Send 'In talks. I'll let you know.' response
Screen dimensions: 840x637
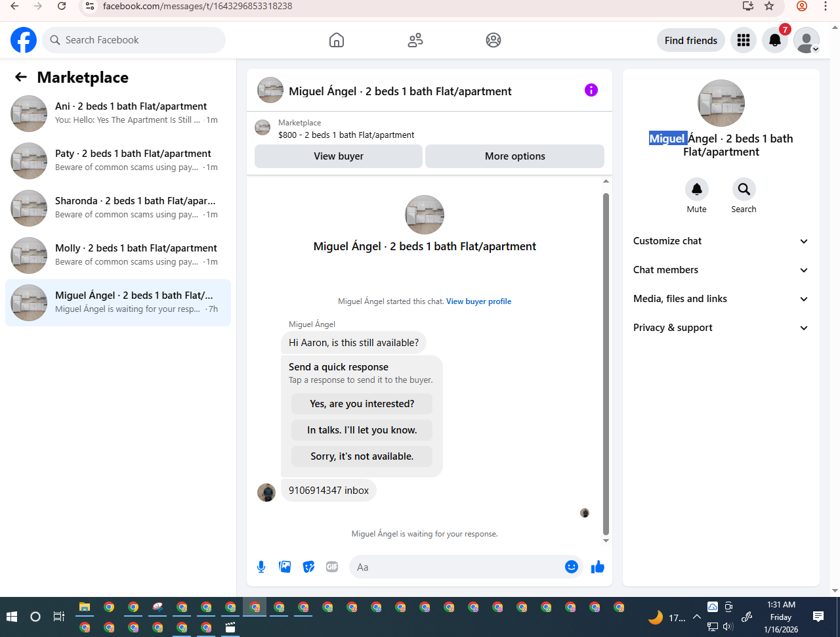coord(362,430)
